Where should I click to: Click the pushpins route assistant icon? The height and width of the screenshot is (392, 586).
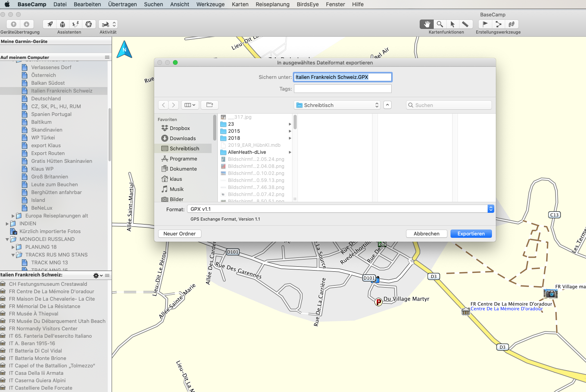point(76,24)
